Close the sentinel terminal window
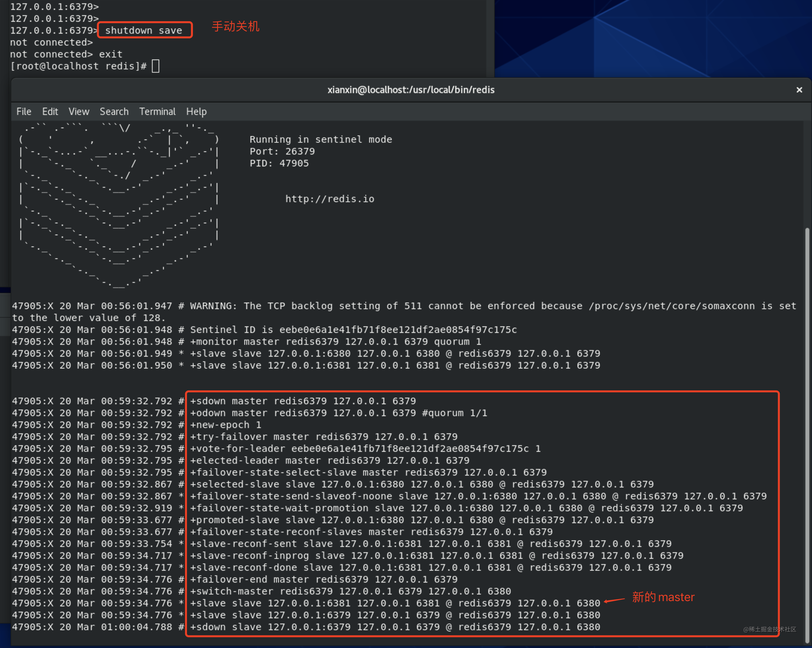The image size is (812, 648). point(799,90)
